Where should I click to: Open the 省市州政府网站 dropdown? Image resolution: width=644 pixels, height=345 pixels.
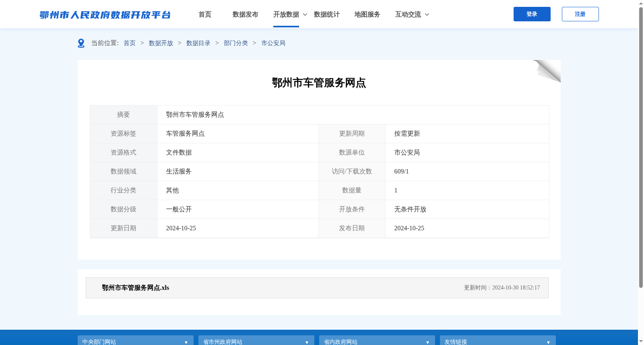pyautogui.click(x=256, y=341)
